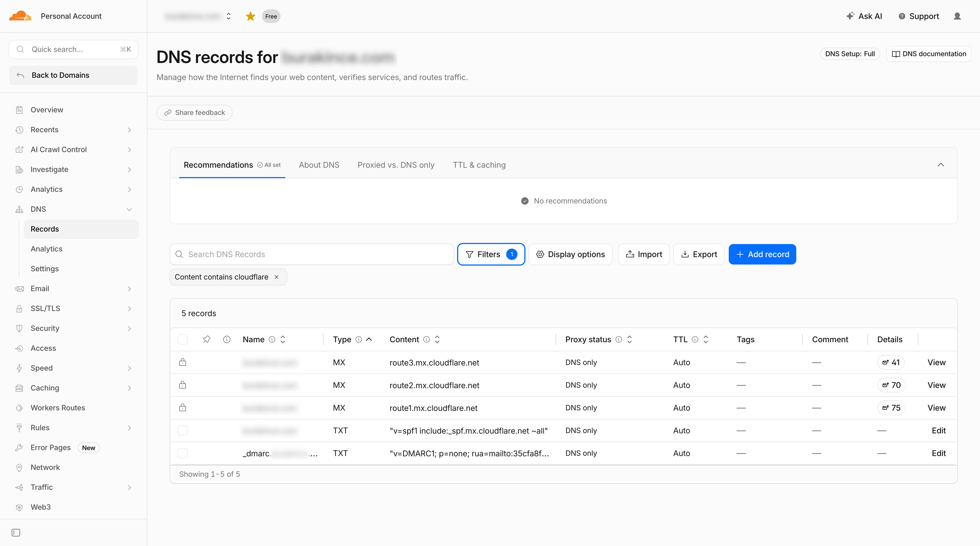Click the Export button

click(x=699, y=254)
